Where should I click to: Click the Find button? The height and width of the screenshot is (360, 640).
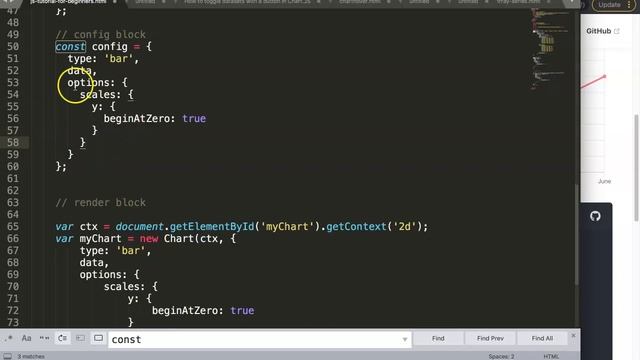coord(438,338)
